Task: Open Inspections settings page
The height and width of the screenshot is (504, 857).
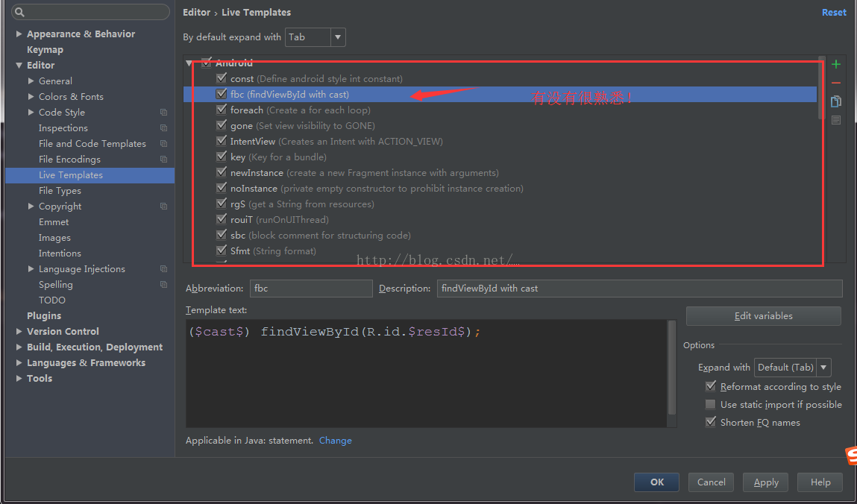Action: point(63,127)
